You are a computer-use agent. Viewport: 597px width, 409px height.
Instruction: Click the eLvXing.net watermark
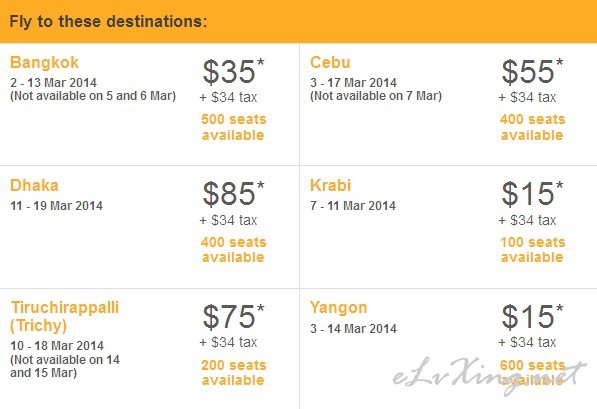pos(488,377)
